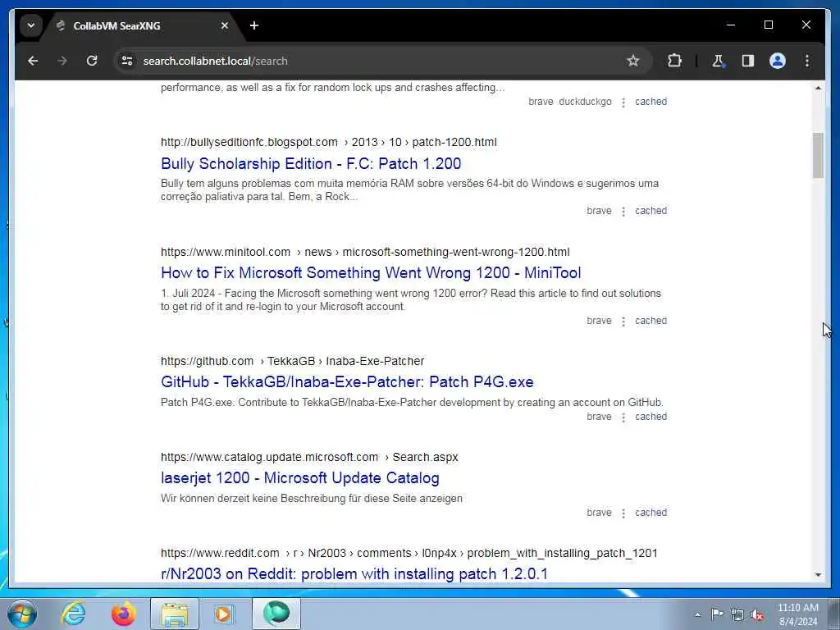The height and width of the screenshot is (630, 840).
Task: Open the Extensions puzzle icon
Action: [x=674, y=61]
